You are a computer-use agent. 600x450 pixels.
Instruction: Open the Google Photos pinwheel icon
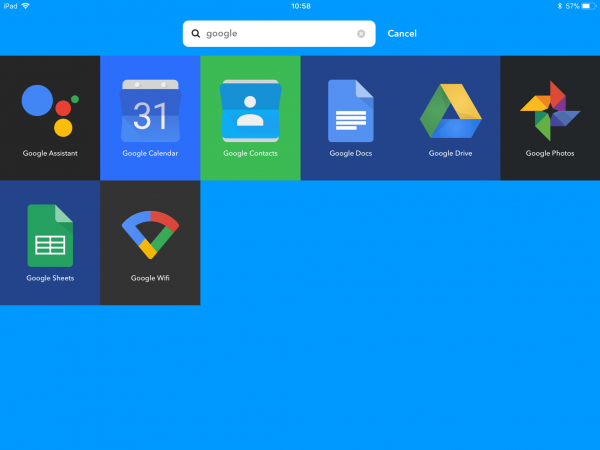pyautogui.click(x=550, y=111)
